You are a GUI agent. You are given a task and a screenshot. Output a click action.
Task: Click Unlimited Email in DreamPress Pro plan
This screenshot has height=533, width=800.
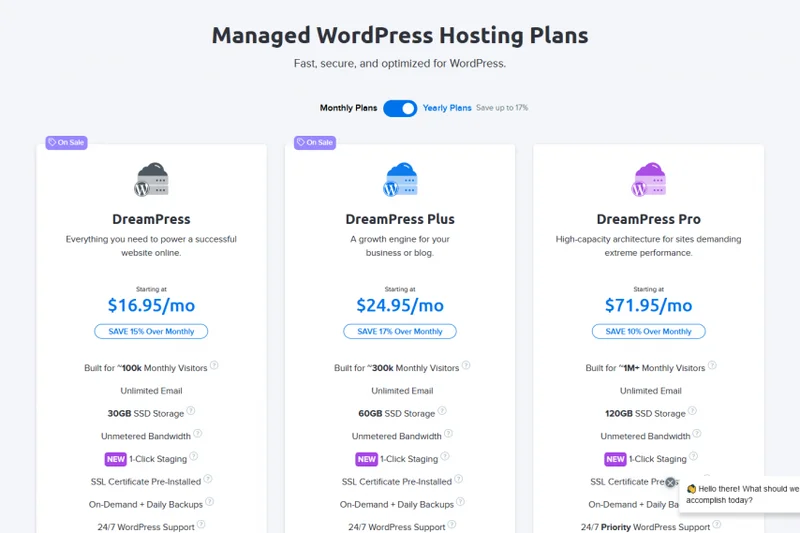click(x=651, y=391)
